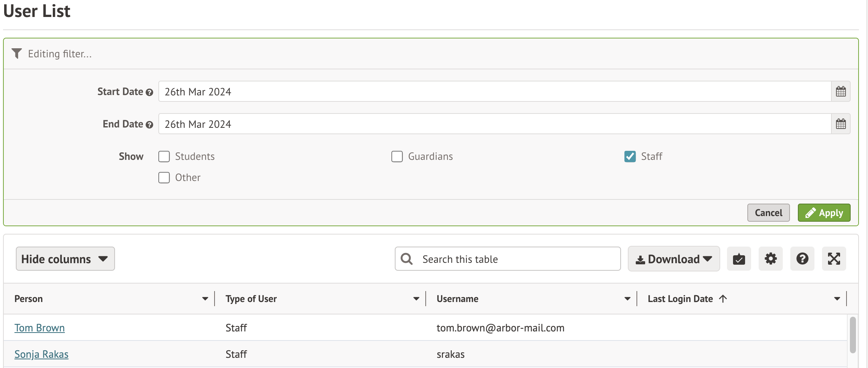Screen dimensions: 868x368
Task: Click the table settings gear icon
Action: (770, 259)
